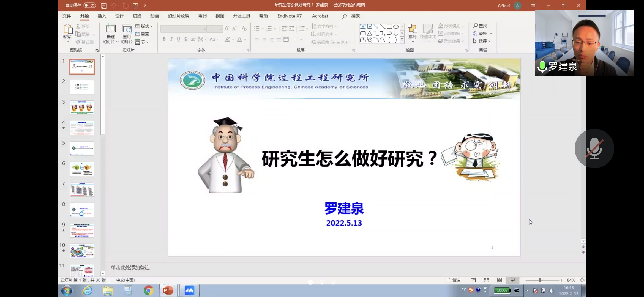Click the New Slide icon
The width and height of the screenshot is (644, 297).
(111, 29)
